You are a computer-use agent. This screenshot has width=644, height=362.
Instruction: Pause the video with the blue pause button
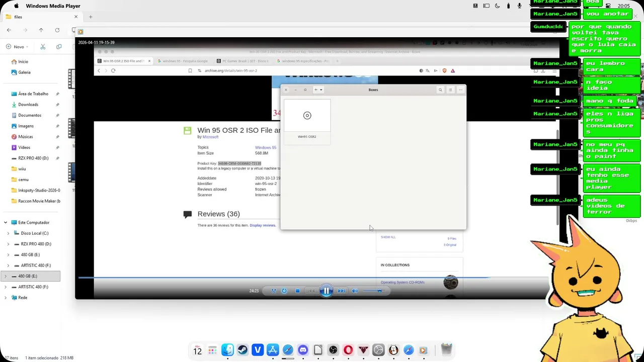(x=326, y=291)
